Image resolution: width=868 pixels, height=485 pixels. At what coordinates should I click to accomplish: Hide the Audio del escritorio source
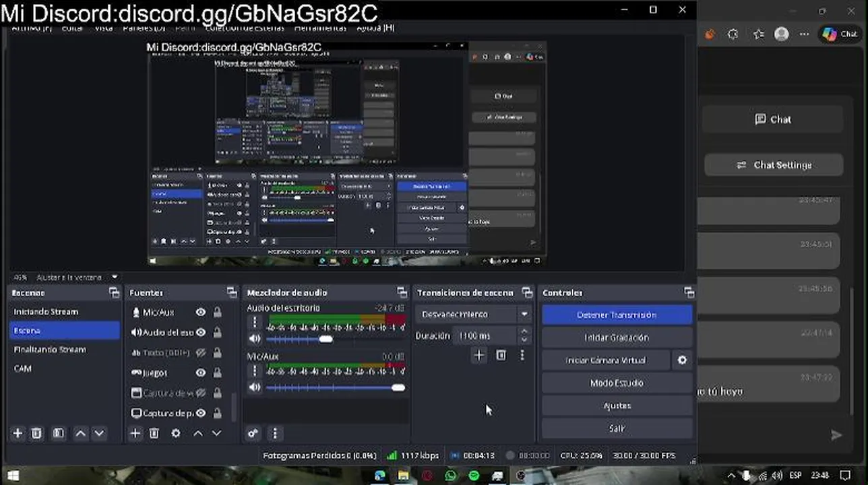(201, 332)
